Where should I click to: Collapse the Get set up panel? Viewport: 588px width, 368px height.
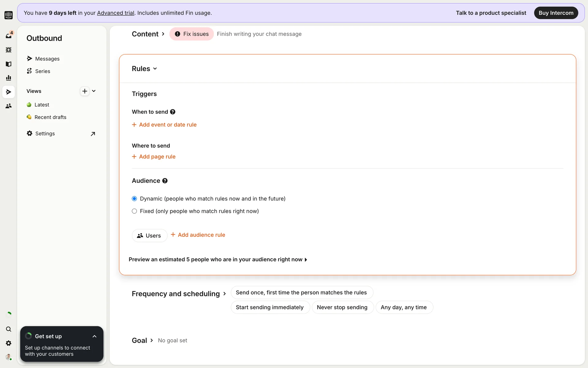coord(94,336)
